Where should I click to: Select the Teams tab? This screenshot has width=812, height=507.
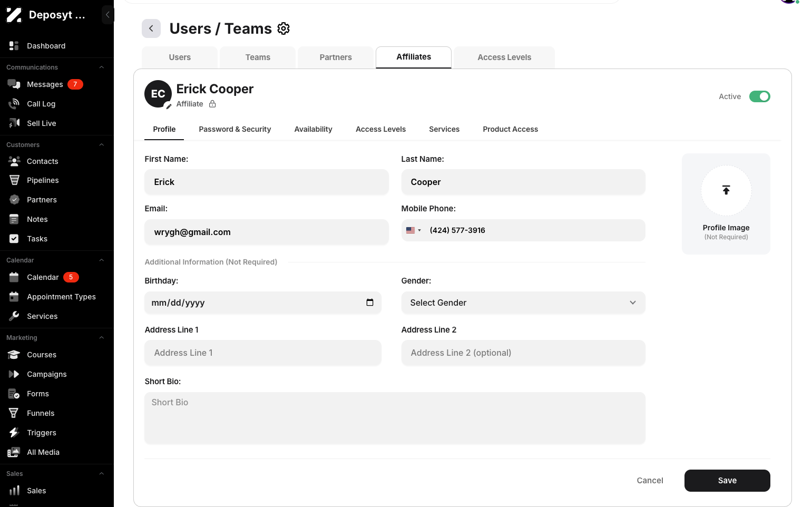pyautogui.click(x=258, y=57)
